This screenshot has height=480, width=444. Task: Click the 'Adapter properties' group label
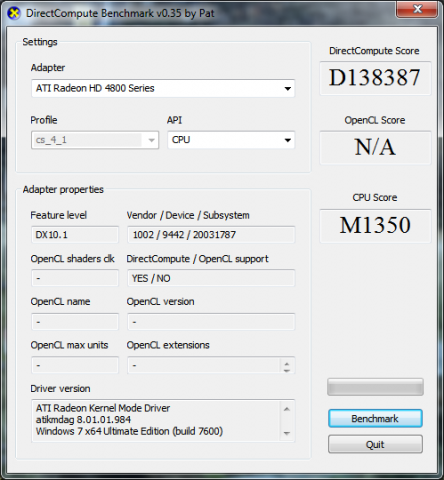(63, 190)
